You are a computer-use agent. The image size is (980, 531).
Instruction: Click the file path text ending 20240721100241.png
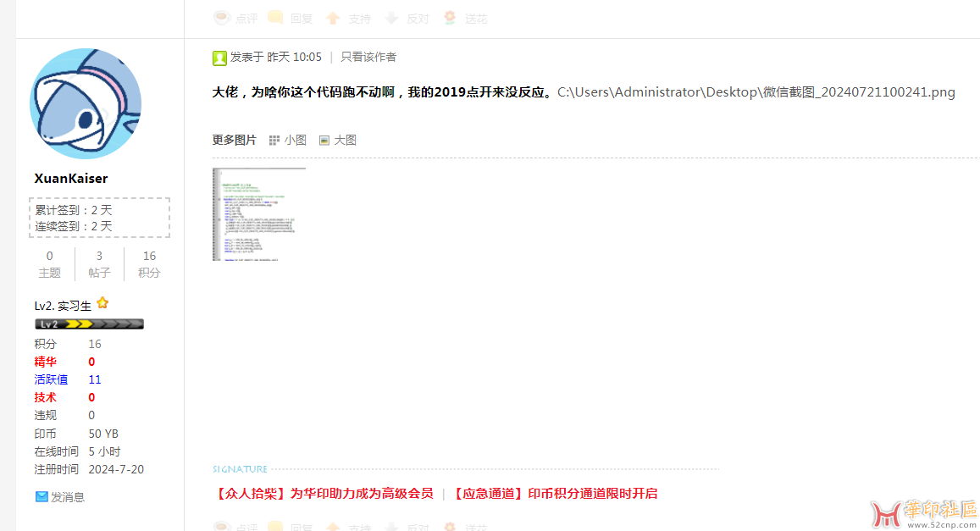coord(756,91)
